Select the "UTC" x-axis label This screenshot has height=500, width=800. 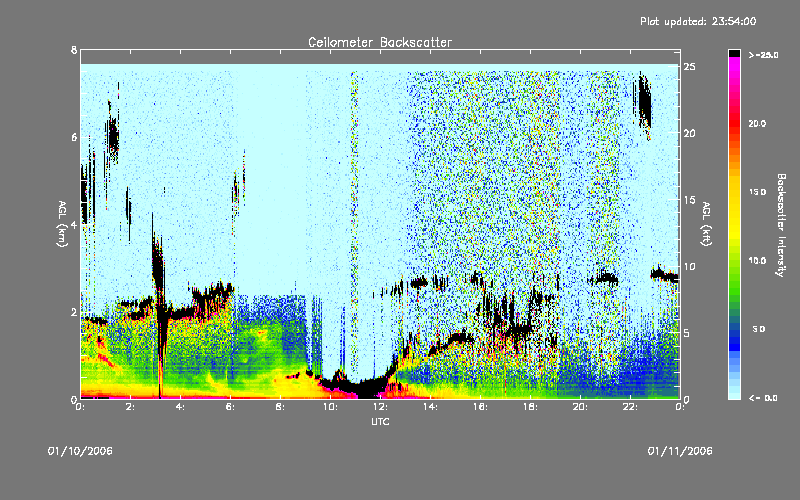(380, 421)
